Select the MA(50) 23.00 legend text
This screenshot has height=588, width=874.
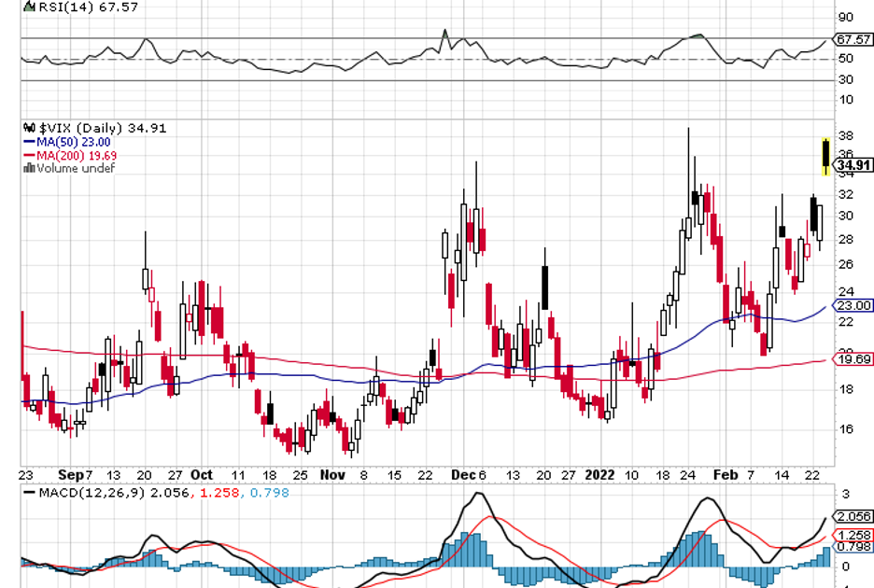point(74,142)
